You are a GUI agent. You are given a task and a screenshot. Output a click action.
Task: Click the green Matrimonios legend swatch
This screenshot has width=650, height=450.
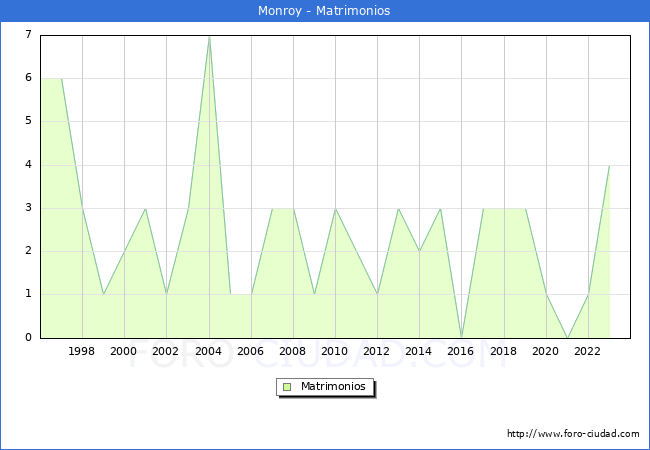pos(287,387)
